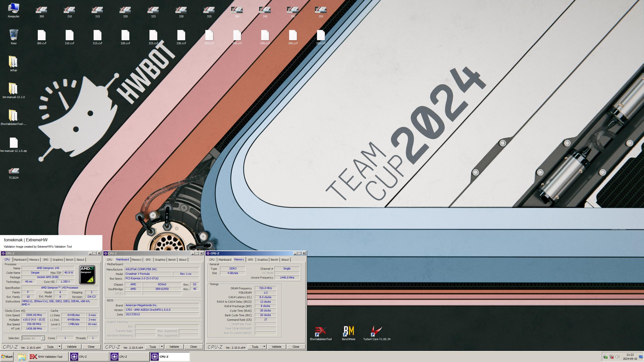Click Close button in Mainboard window

(193, 347)
